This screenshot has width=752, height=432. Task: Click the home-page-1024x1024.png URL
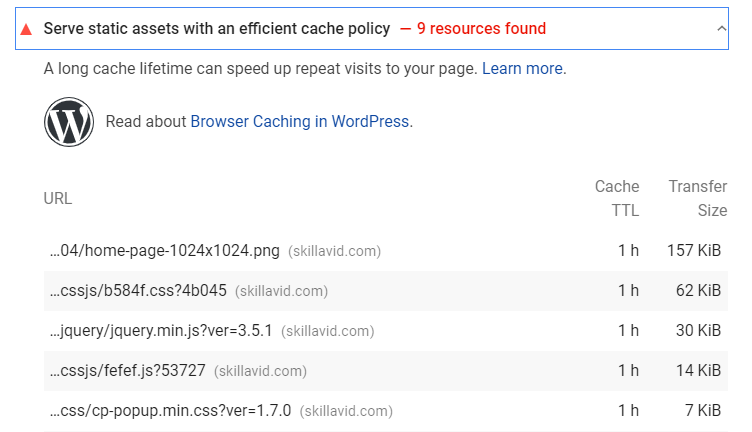point(164,251)
